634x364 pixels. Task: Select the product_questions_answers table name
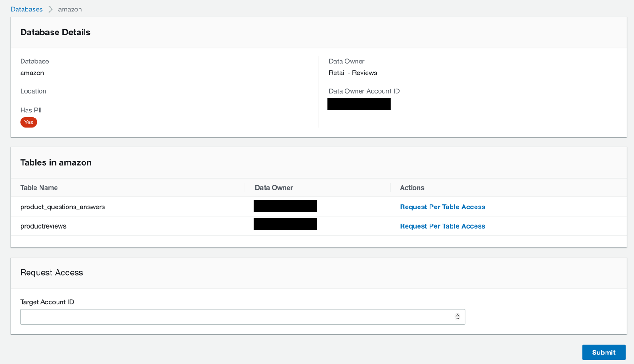coord(62,207)
